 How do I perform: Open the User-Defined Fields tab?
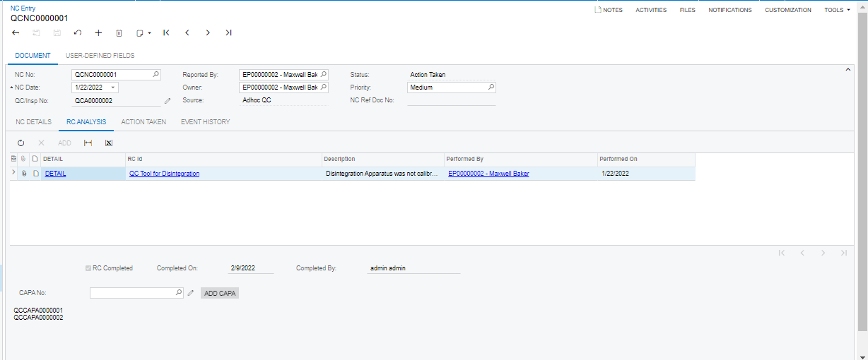tap(100, 55)
